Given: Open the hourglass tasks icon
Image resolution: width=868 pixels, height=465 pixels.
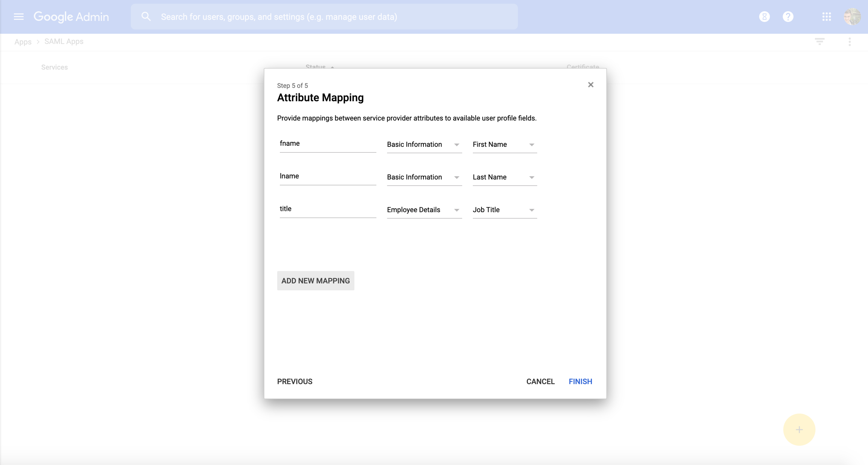Looking at the screenshot, I should tap(764, 17).
